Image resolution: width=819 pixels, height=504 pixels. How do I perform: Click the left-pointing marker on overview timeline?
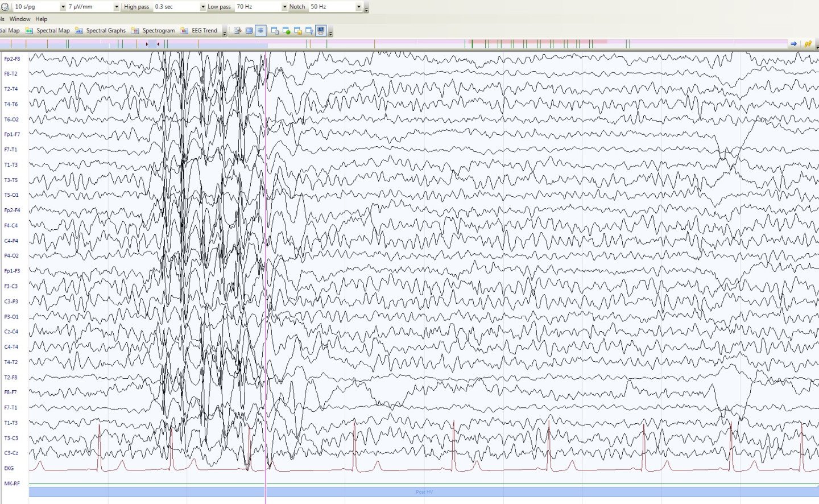[x=158, y=44]
